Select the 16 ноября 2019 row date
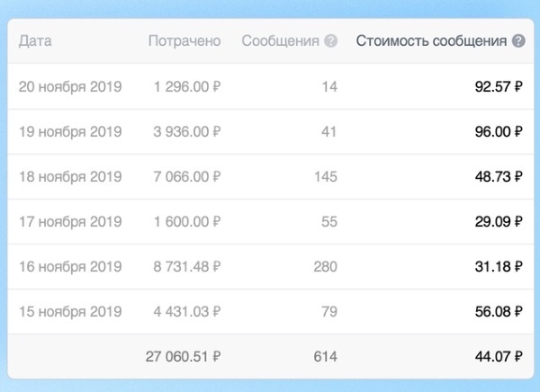Image resolution: width=540 pixels, height=392 pixels. pos(70,267)
